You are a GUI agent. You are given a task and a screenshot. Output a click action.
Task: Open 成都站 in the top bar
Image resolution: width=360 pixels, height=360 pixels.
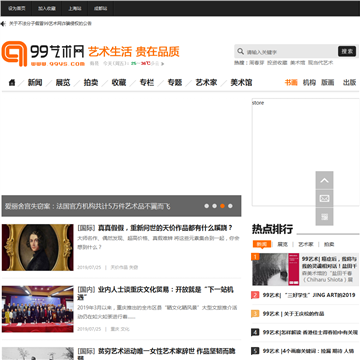pyautogui.click(x=101, y=8)
